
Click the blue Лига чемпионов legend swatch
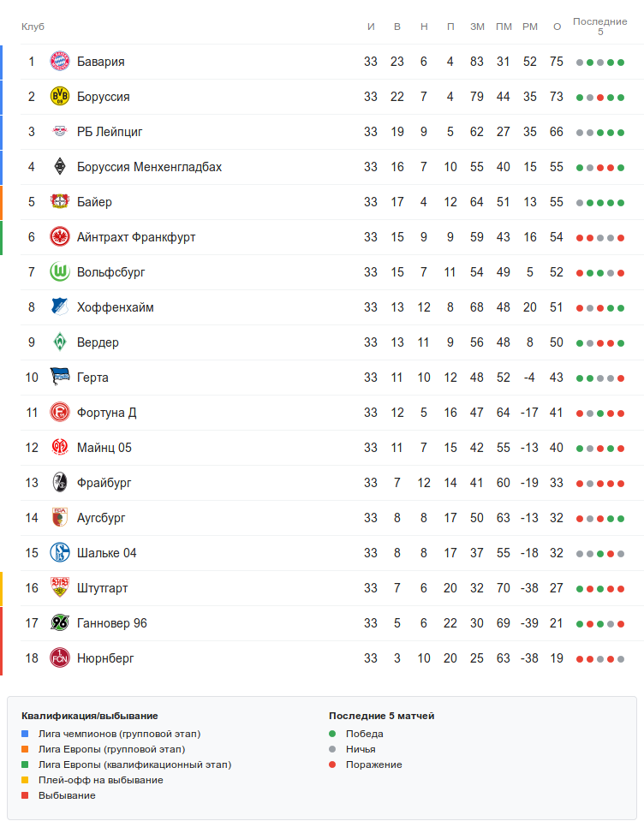pyautogui.click(x=25, y=734)
